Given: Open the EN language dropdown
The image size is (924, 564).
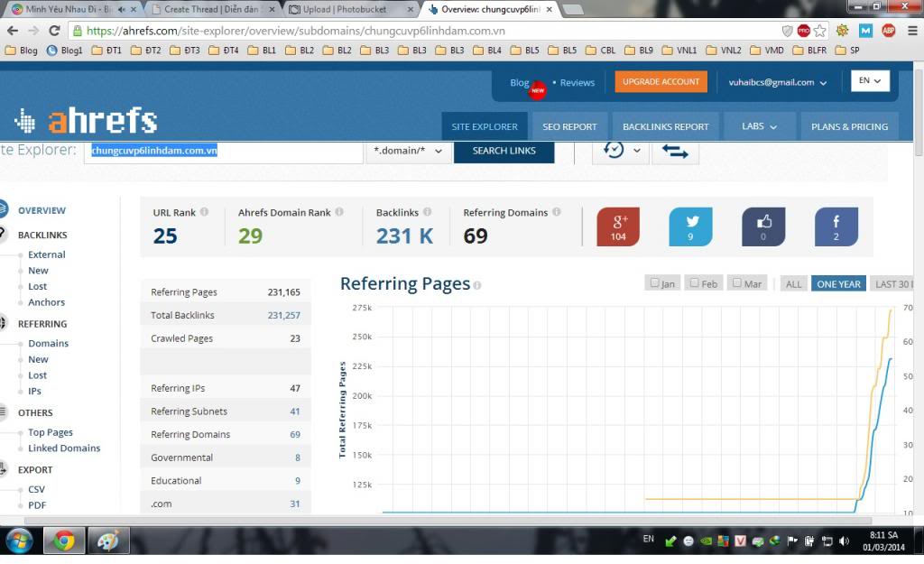Looking at the screenshot, I should point(870,80).
